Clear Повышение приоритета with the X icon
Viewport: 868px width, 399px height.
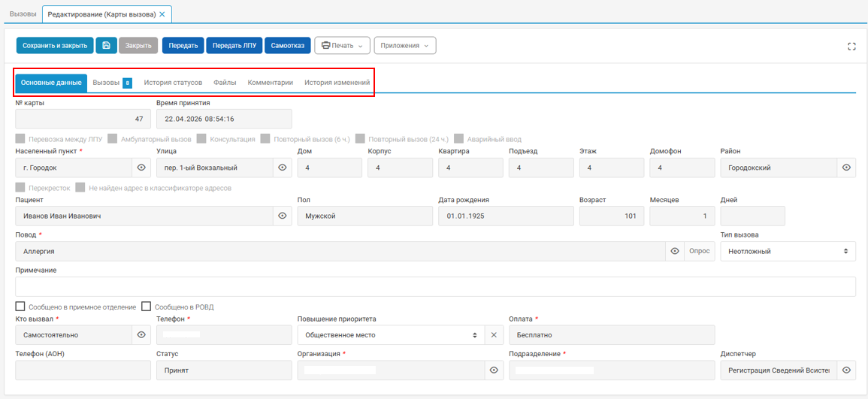point(494,335)
